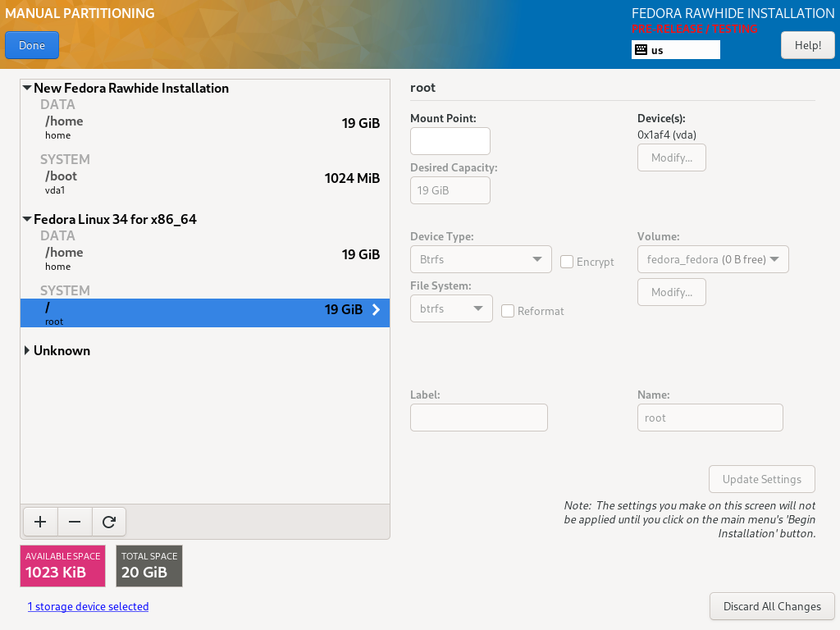Select /home under Fedora Linux 34

[x=205, y=258]
